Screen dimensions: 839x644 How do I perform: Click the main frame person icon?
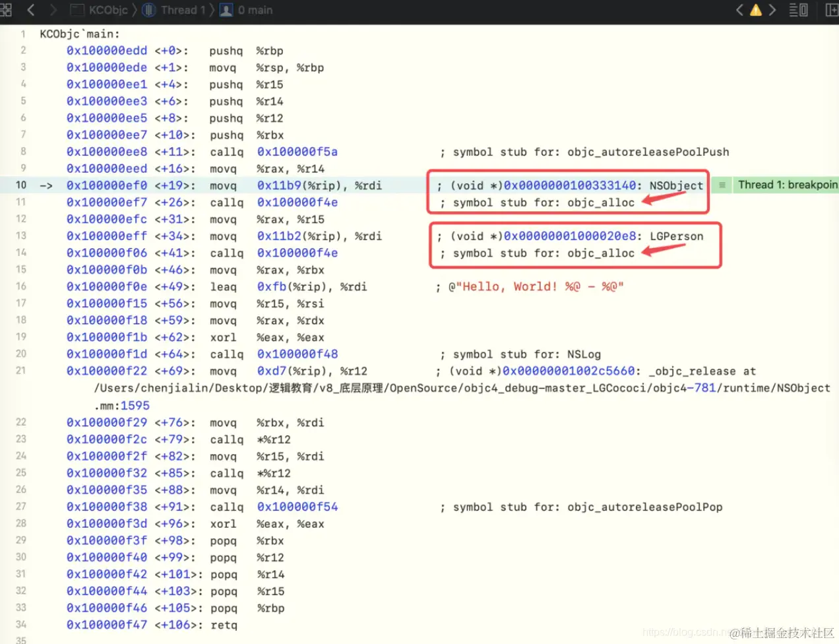click(226, 10)
